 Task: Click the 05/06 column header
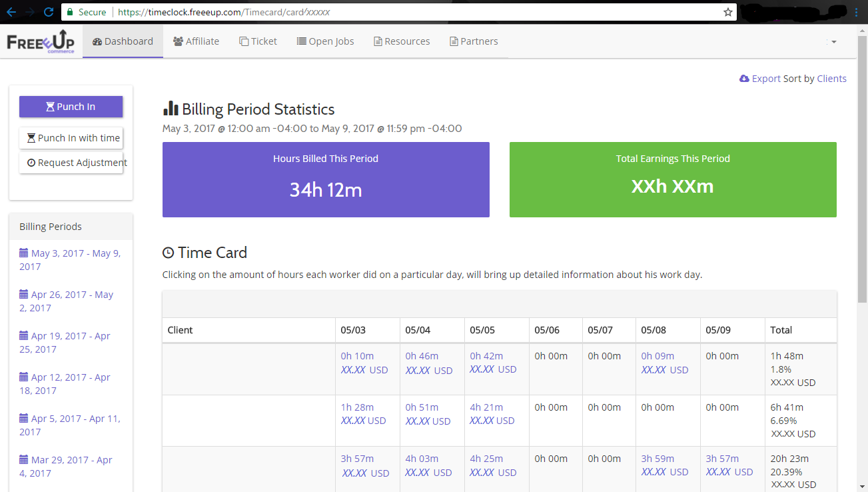pyautogui.click(x=556, y=330)
